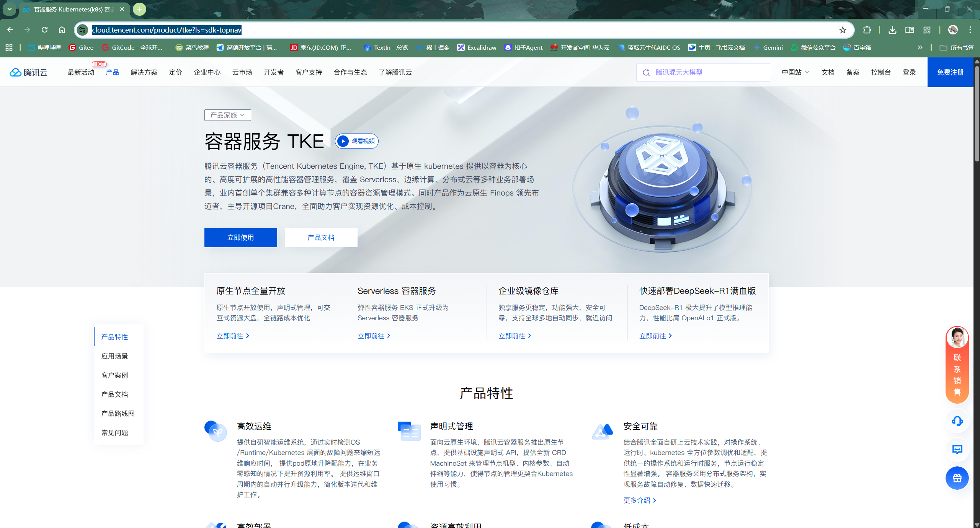Screen dimensions: 980x528
Task: Open the 解决方案 navigation menu
Action: (144, 72)
